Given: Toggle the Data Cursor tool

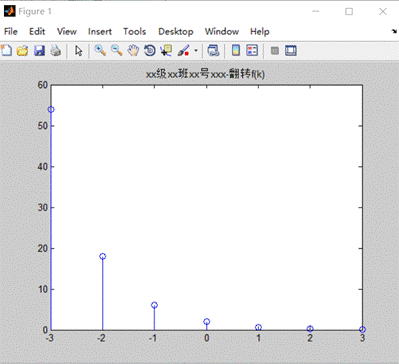Looking at the screenshot, I should click(166, 51).
